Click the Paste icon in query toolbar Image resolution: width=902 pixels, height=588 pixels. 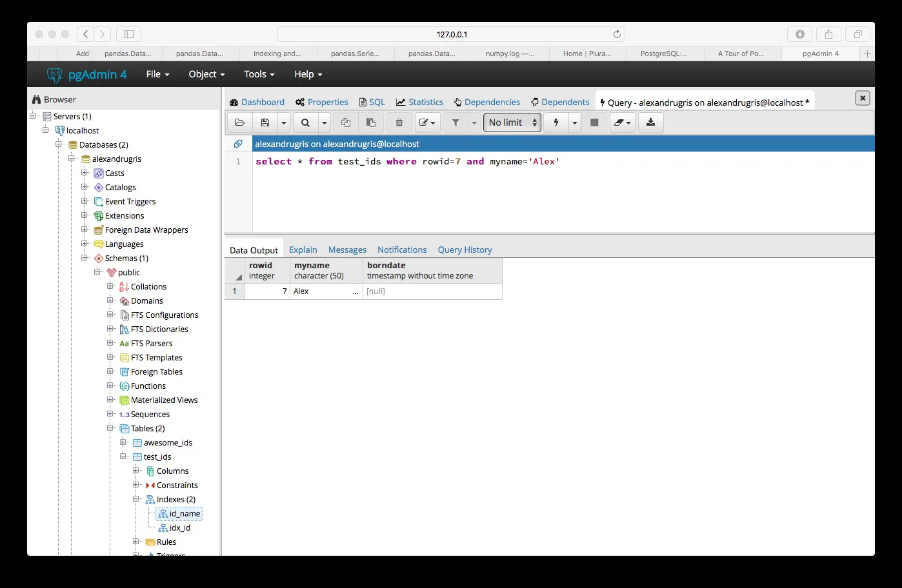(x=371, y=122)
